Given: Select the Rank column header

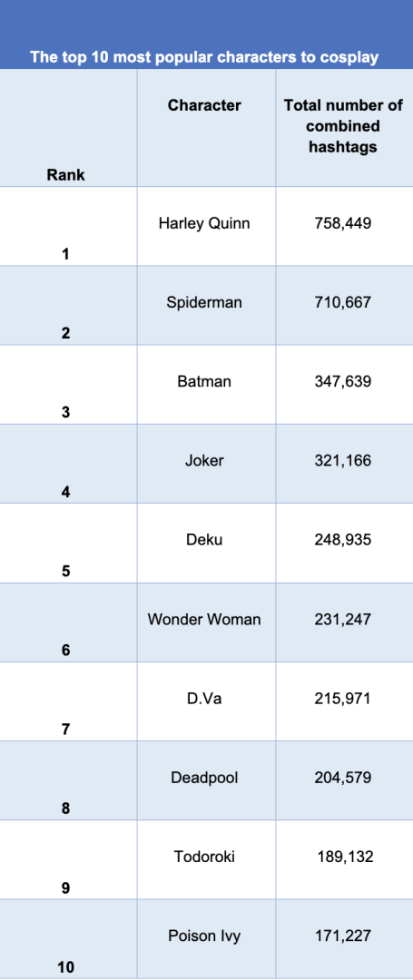Looking at the screenshot, I should click(65, 176).
